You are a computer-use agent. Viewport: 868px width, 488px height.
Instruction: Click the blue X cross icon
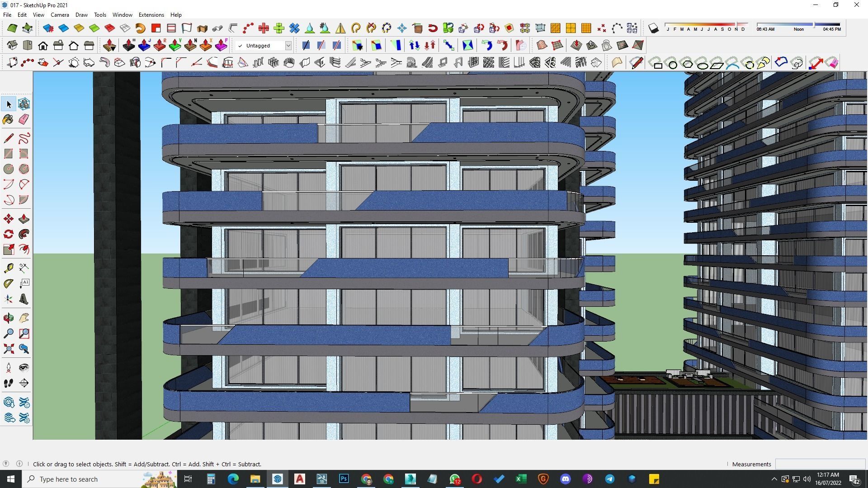(294, 28)
